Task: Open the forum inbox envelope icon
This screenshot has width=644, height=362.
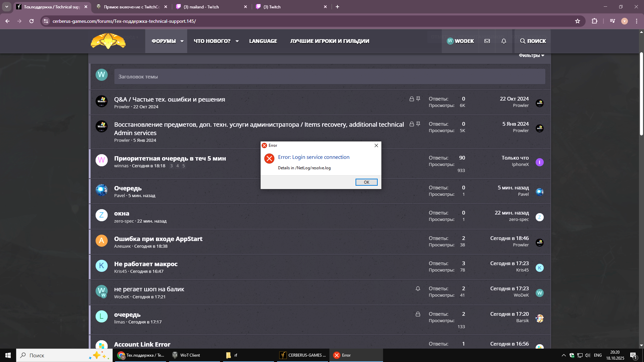Action: pyautogui.click(x=487, y=41)
